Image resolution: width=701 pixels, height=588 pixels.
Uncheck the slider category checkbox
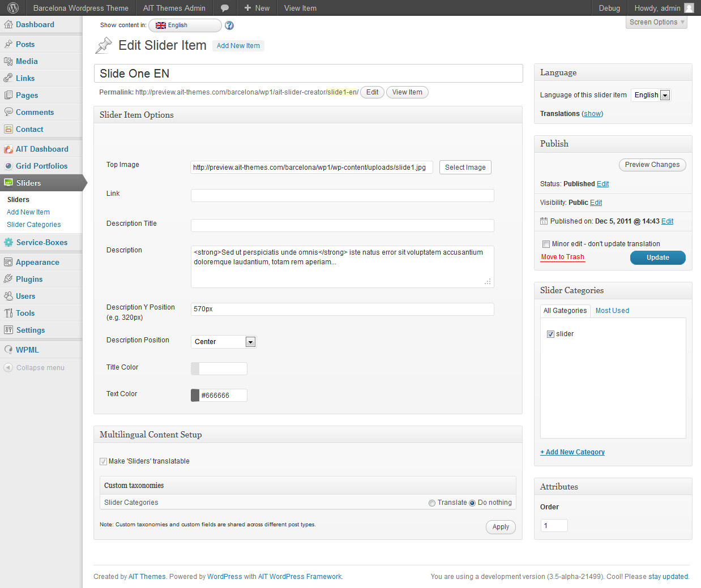[550, 334]
